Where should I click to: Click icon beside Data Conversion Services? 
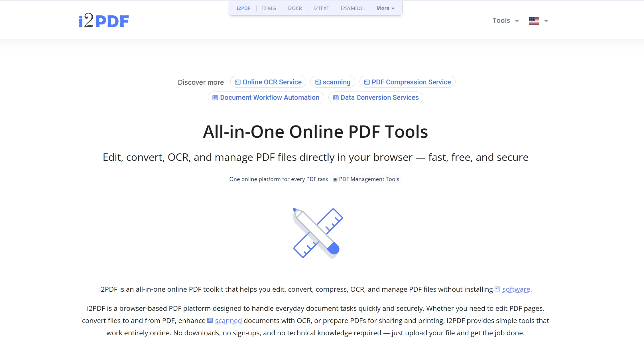[x=336, y=98]
